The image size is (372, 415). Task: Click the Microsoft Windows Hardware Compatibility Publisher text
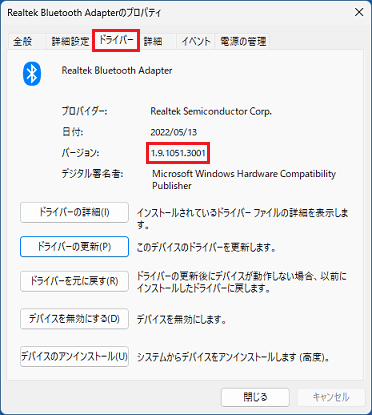[x=244, y=179]
